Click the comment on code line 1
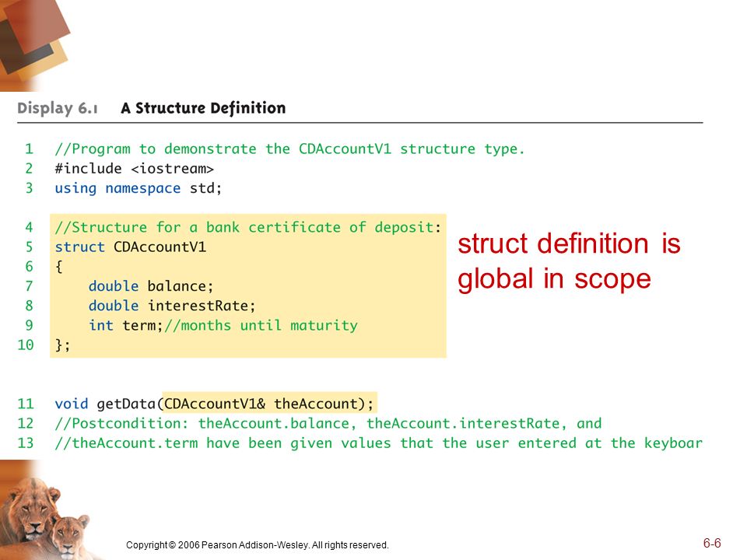This screenshot has width=747, height=560. tap(289, 149)
